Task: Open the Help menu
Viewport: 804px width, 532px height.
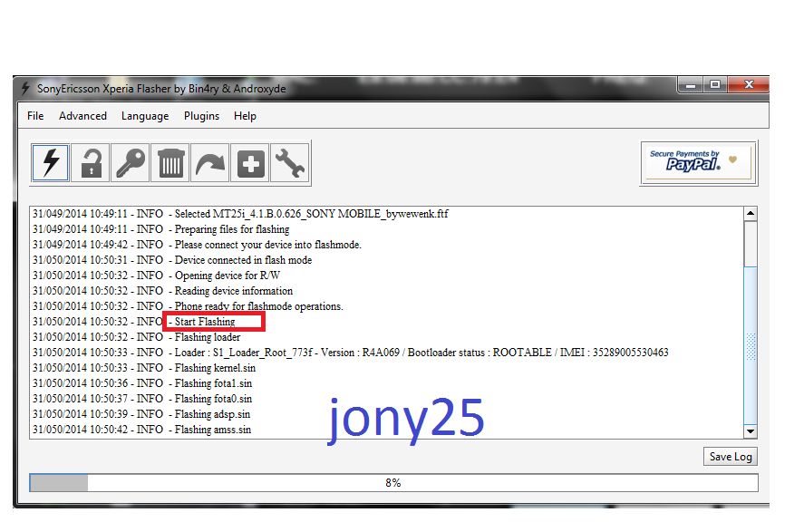Action: pos(245,116)
